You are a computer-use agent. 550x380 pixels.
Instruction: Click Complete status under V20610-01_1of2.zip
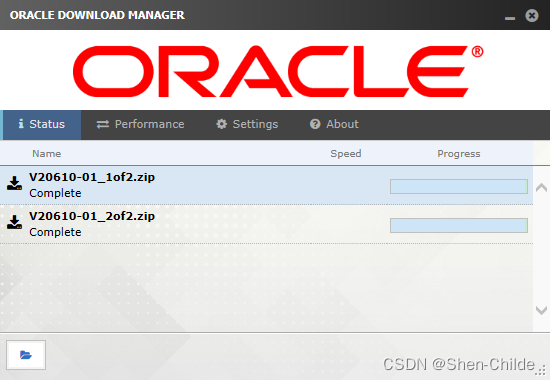[55, 193]
